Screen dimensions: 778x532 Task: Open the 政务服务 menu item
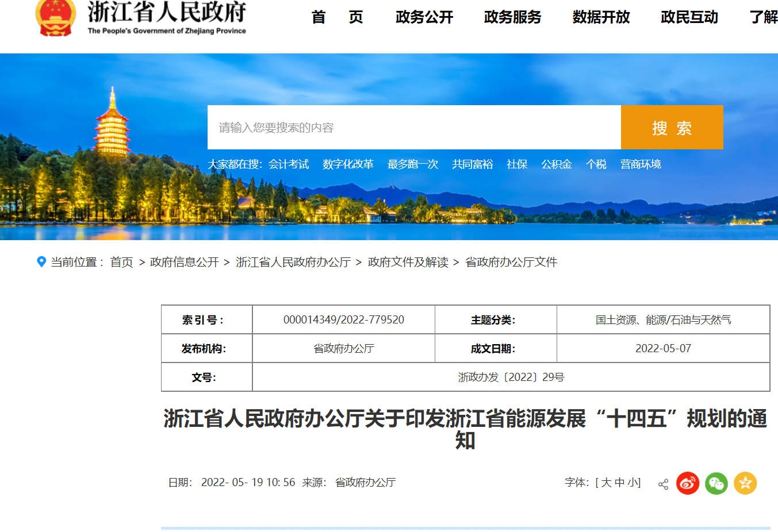point(512,18)
